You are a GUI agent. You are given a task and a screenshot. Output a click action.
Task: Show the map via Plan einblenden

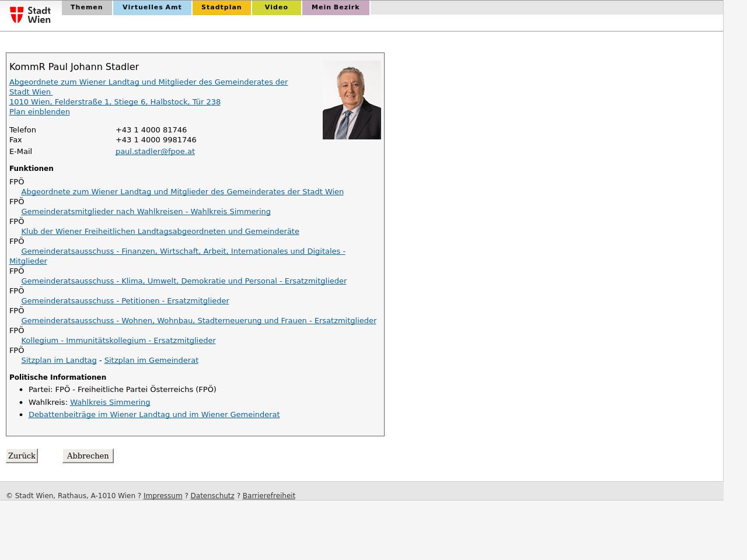pyautogui.click(x=39, y=112)
